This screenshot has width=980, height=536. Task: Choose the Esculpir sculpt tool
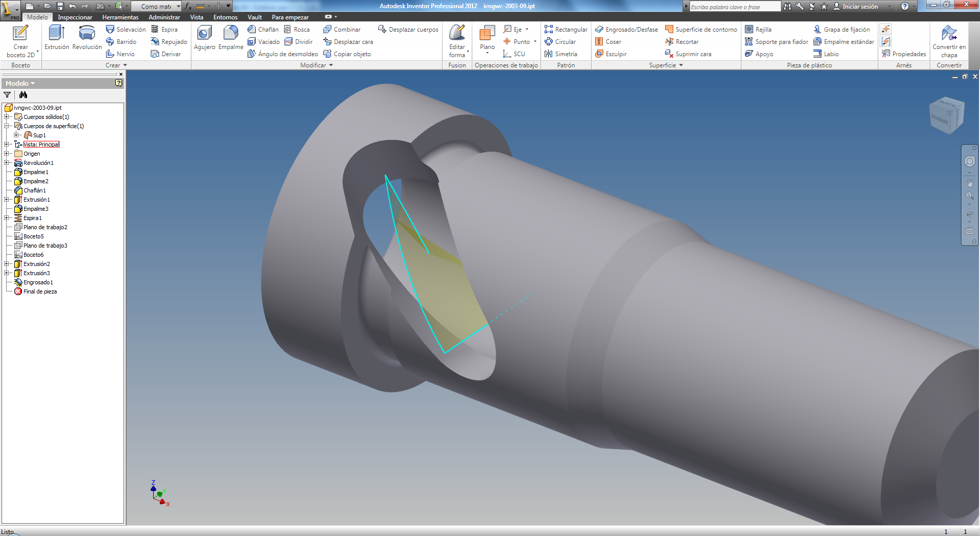coord(610,54)
